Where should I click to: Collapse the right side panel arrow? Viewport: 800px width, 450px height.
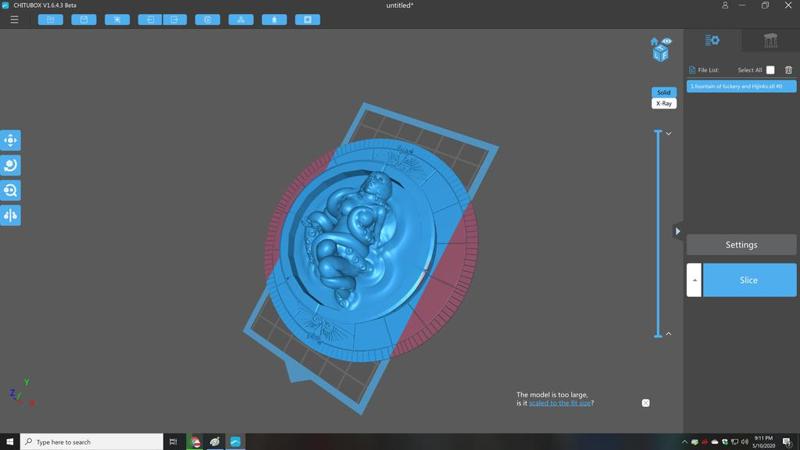click(678, 231)
